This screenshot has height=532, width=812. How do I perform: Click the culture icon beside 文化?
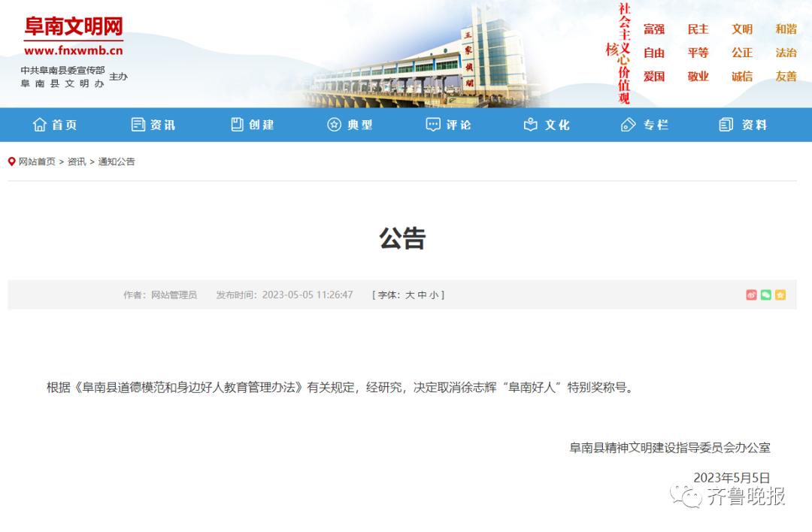pos(531,125)
